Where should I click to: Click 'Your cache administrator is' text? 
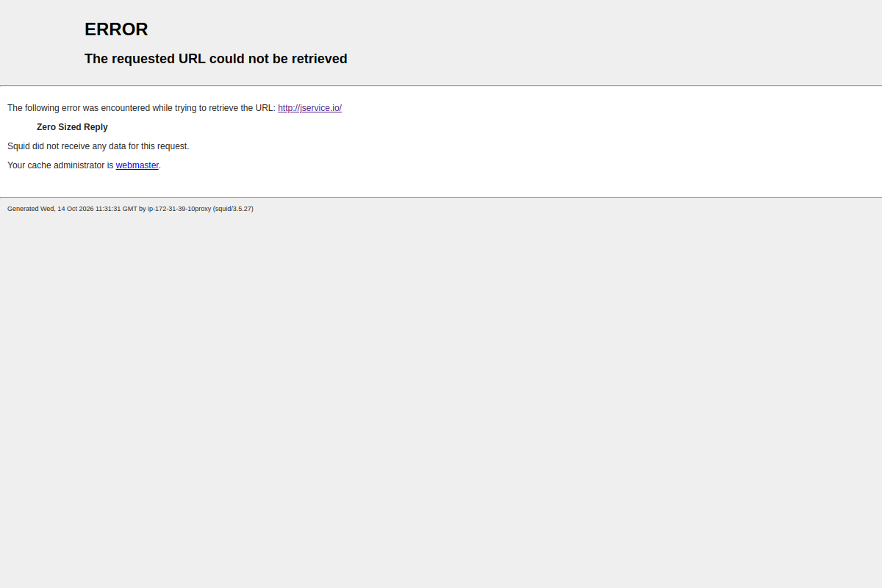[x=60, y=165]
